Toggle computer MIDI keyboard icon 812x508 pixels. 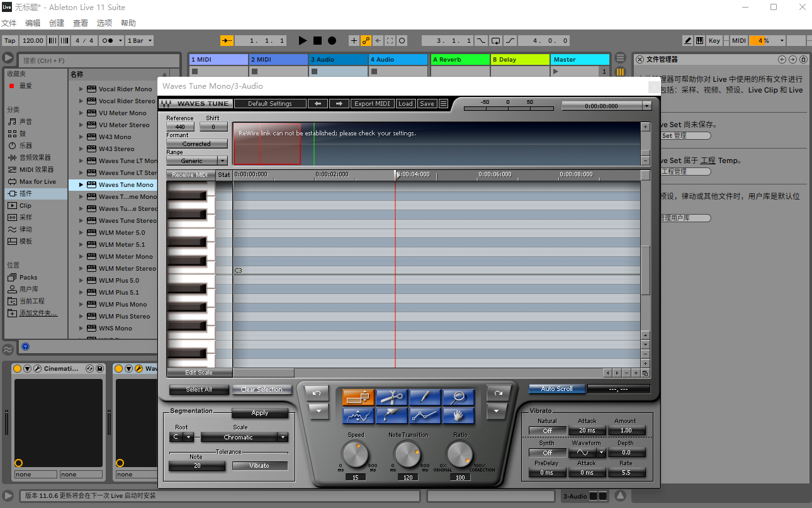(701, 40)
